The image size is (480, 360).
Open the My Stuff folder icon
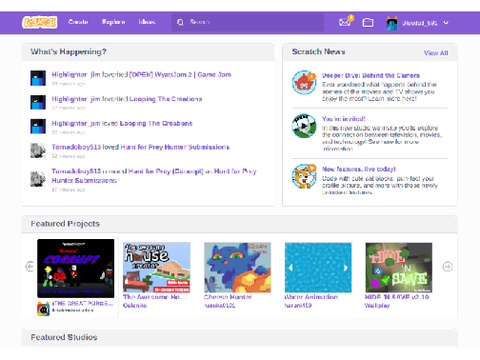(368, 22)
